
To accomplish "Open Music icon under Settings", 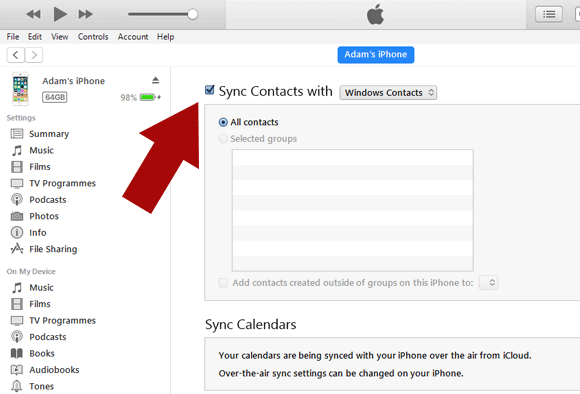I will [x=17, y=150].
